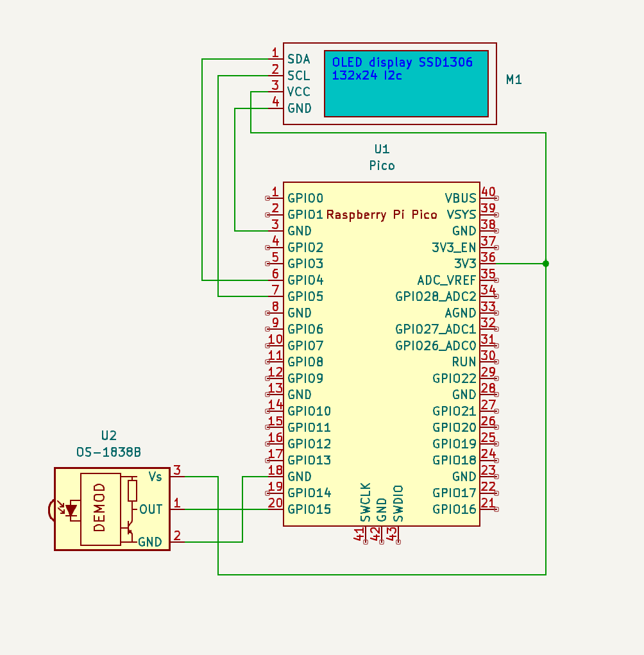Click the GND pin 4 label on the OLED module
This screenshot has width=644, height=655.
300,108
